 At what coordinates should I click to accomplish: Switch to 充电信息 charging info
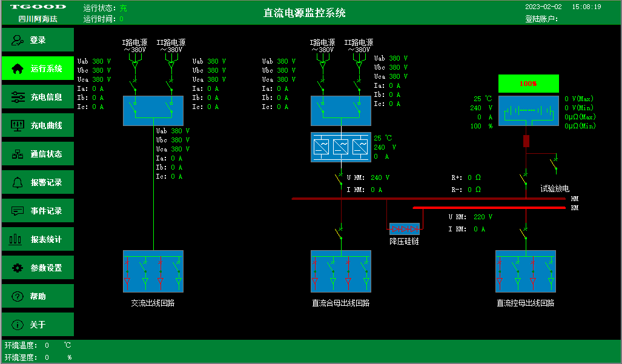[38, 97]
